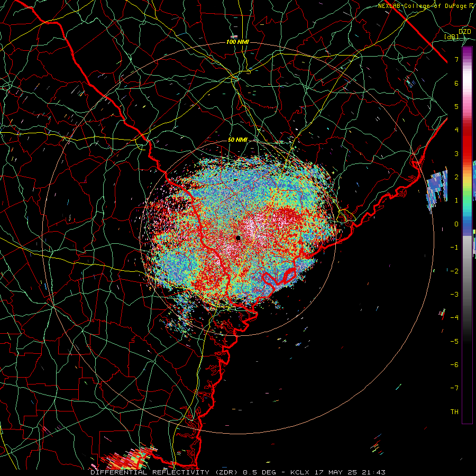Select the 1 dB value on color scale

tap(456, 200)
